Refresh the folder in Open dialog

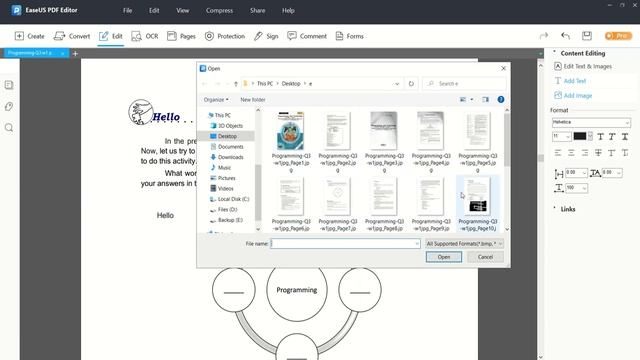(x=411, y=84)
